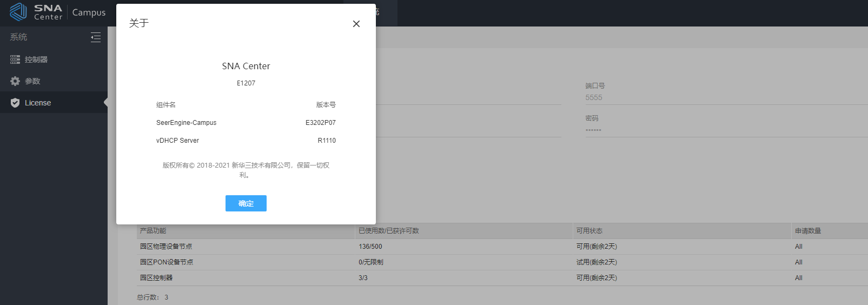The image size is (868, 305).
Task: Click the 试用(剩余2天) status cell
Action: (597, 262)
